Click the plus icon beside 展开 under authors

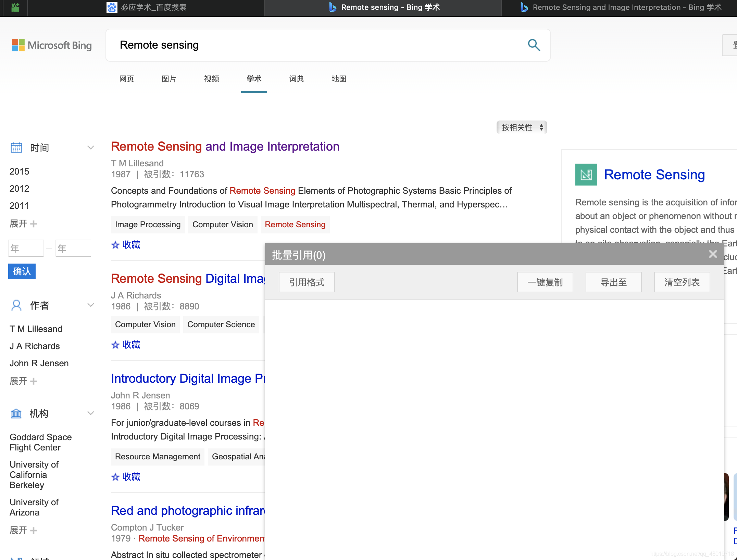click(34, 381)
